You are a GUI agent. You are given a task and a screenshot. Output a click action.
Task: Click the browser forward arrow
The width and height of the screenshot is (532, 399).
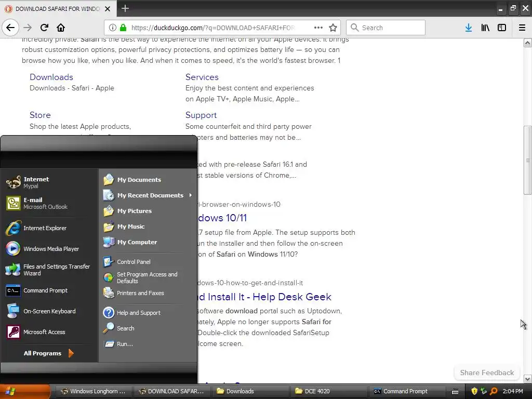coord(28,28)
